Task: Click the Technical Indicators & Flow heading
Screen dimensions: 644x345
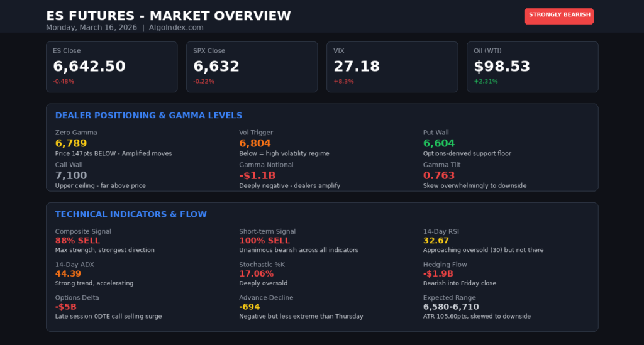Action: tap(131, 214)
